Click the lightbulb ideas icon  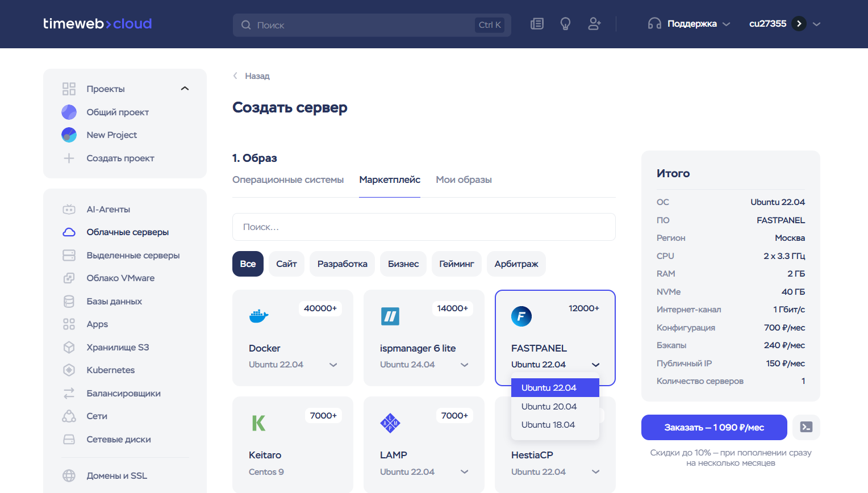coord(565,24)
